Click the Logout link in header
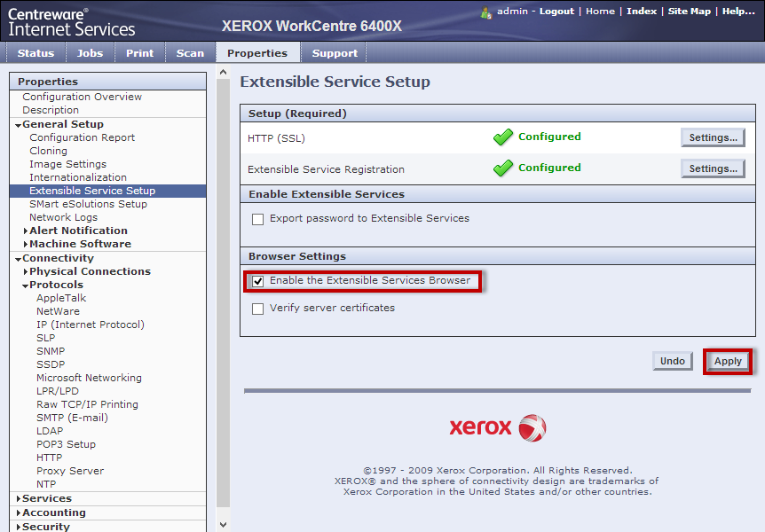 tap(556, 12)
